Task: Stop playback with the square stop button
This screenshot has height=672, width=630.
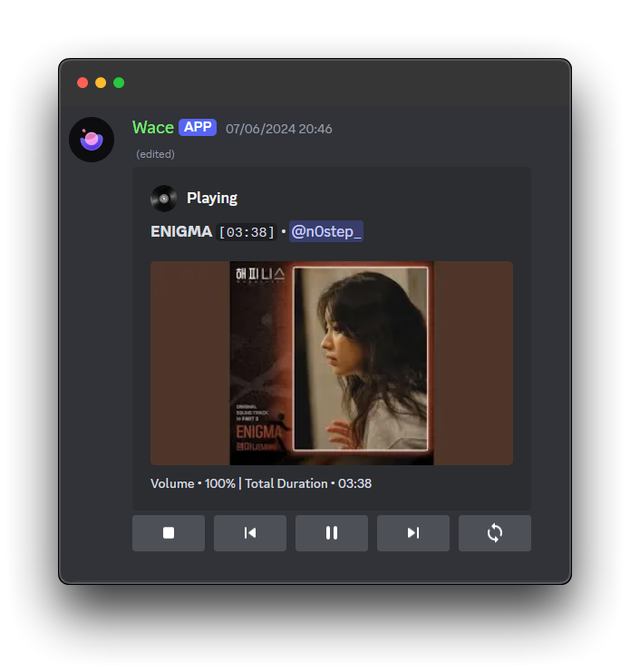Action: pyautogui.click(x=169, y=533)
